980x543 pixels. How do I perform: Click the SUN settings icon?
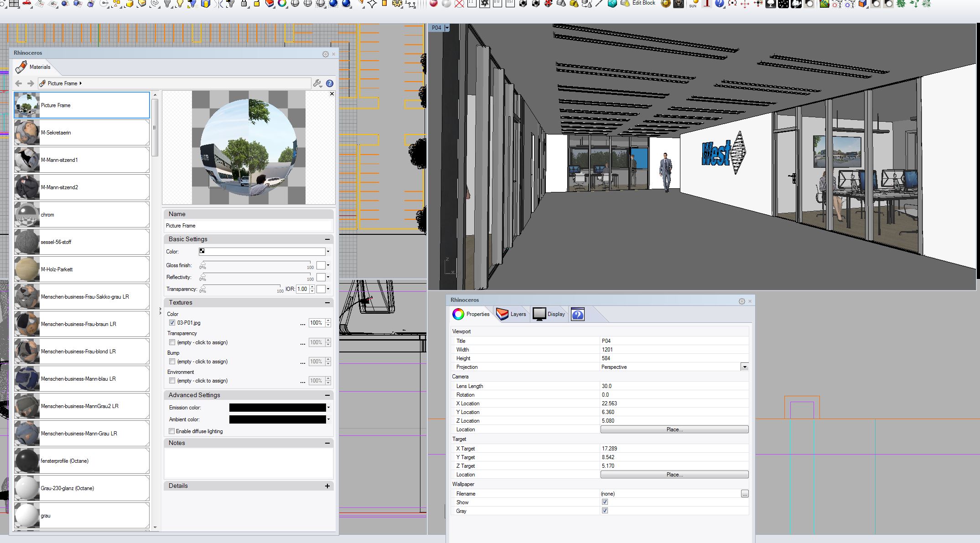click(693, 4)
